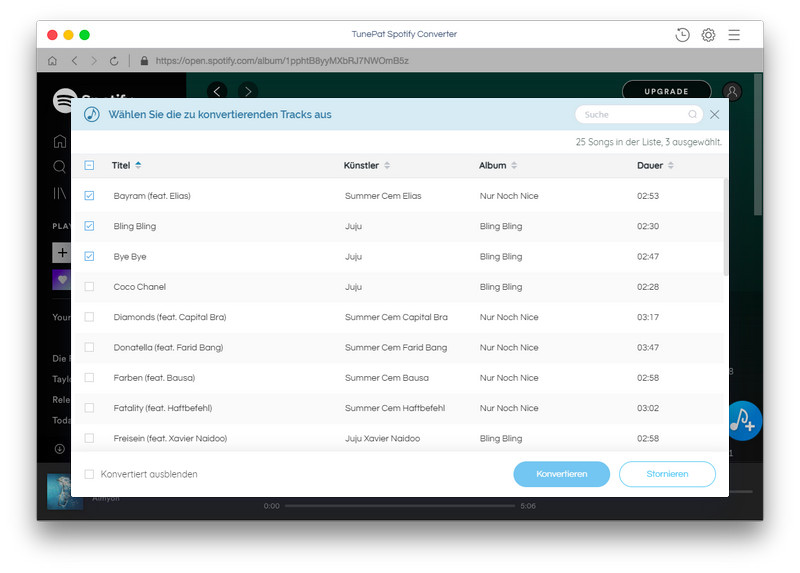Open the hamburger menu in title bar
The height and width of the screenshot is (573, 800).
(734, 35)
